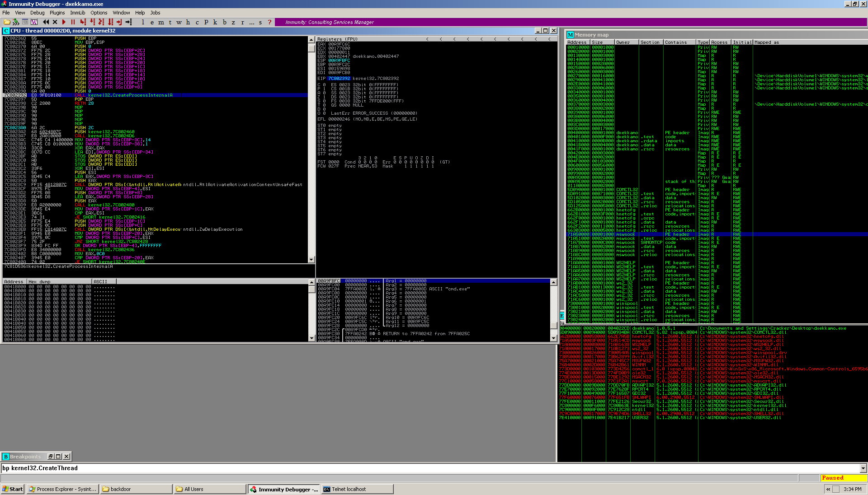Viewport: 868px width, 495px height.
Task: Click the Go to address arrow icon
Action: tap(128, 22)
